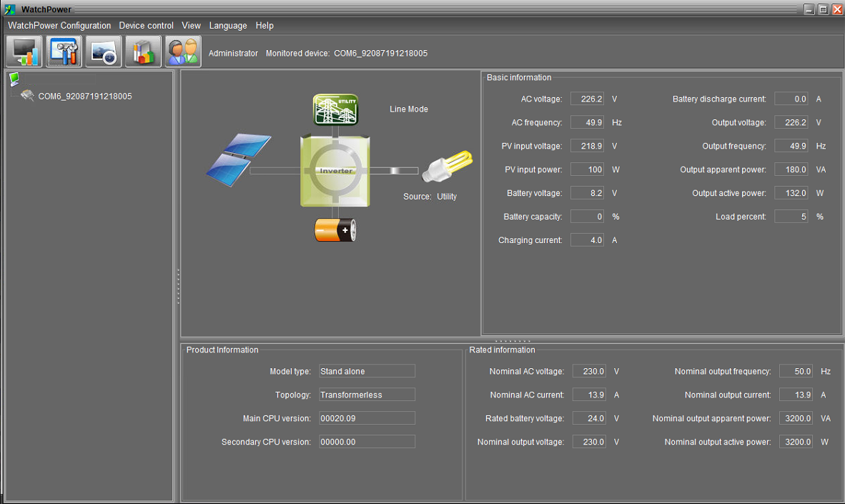The image size is (845, 504).
Task: Click the AC frequency value field
Action: [x=587, y=122]
